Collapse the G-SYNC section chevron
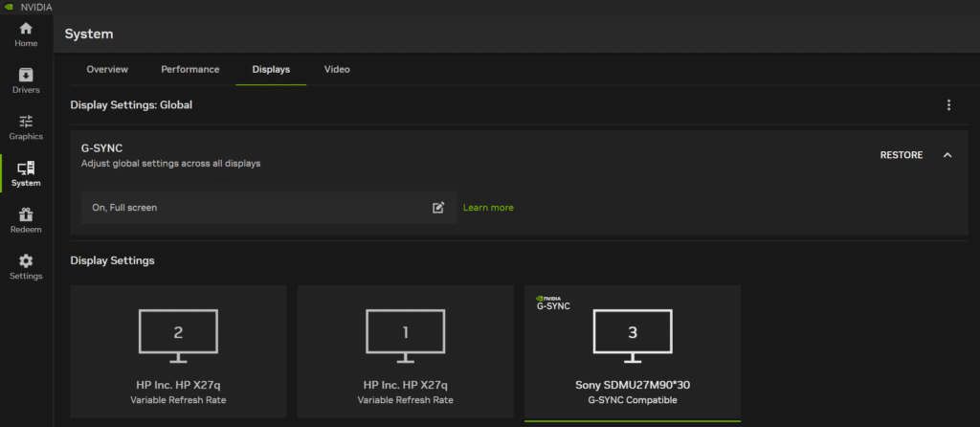Image resolution: width=980 pixels, height=427 pixels. [947, 155]
